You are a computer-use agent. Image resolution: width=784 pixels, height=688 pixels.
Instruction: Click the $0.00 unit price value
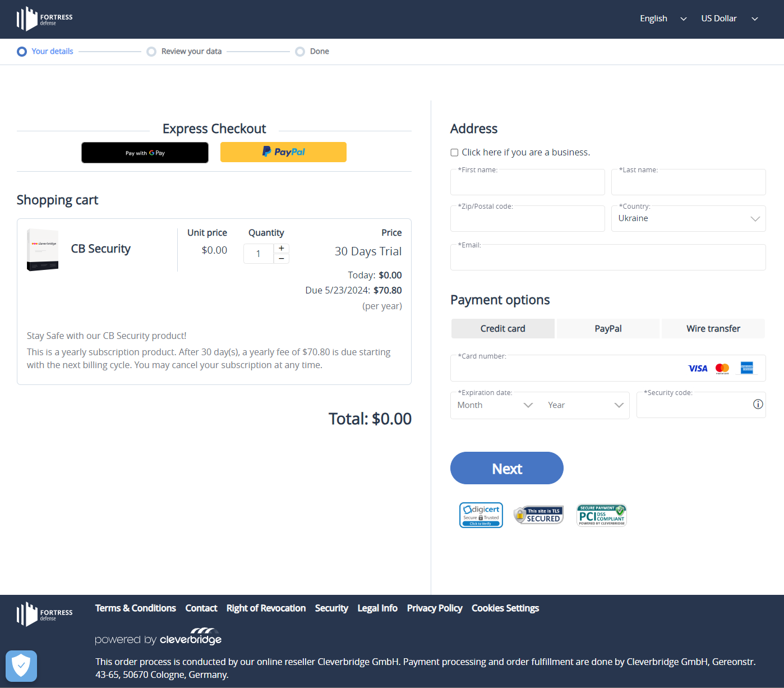coord(215,250)
